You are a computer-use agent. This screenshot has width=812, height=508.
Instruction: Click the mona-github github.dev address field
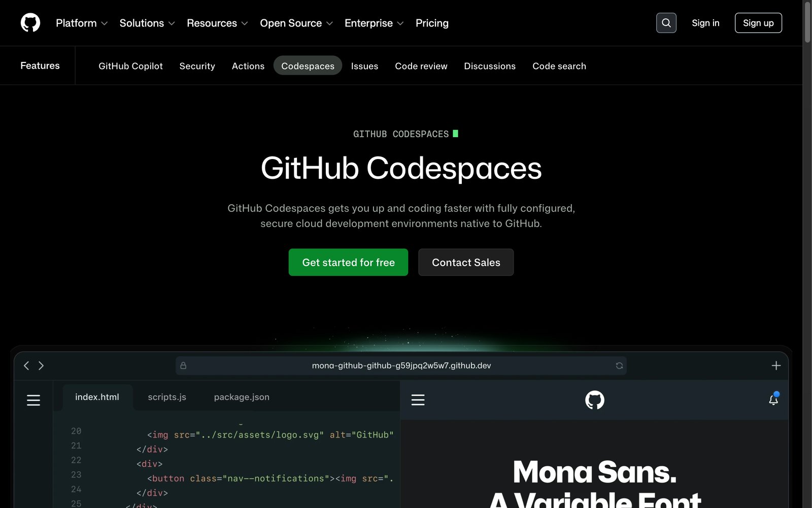coord(401,366)
